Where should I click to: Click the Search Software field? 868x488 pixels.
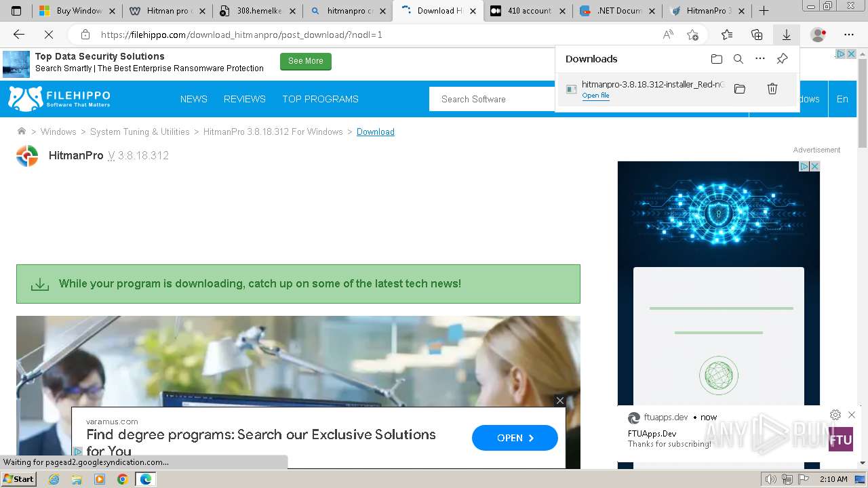tap(493, 99)
